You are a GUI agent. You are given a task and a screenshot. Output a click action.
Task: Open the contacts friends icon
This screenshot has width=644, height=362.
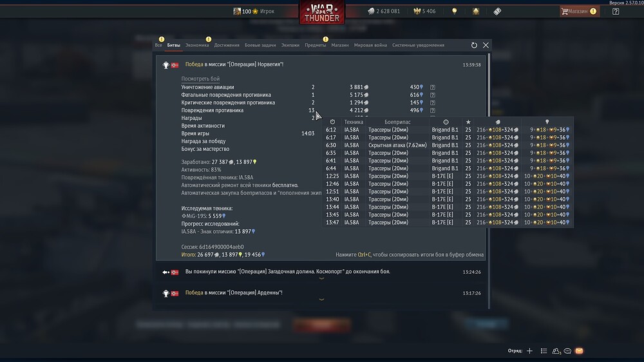click(x=556, y=351)
